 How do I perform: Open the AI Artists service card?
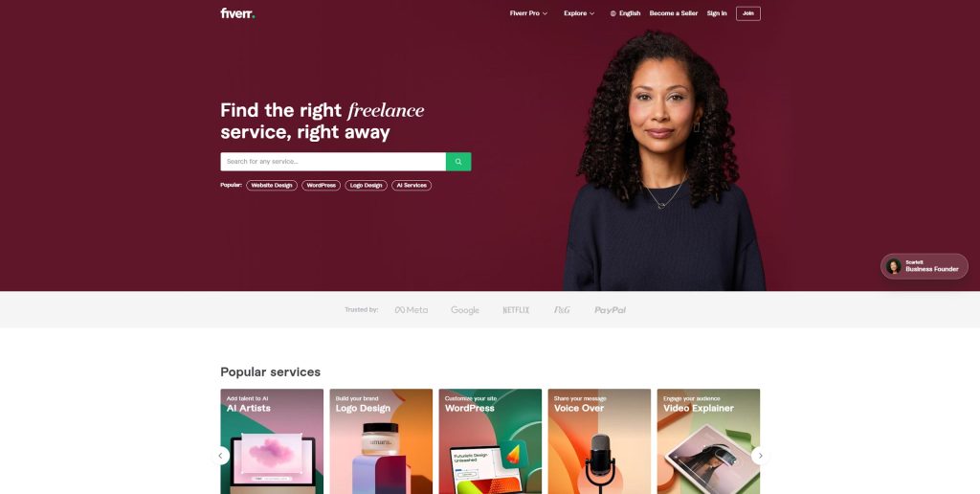(x=272, y=441)
